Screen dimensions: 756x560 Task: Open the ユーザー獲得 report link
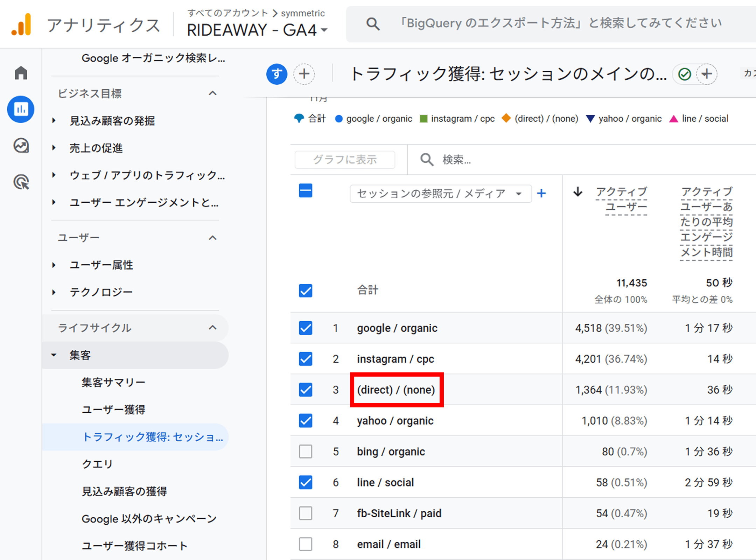click(113, 409)
